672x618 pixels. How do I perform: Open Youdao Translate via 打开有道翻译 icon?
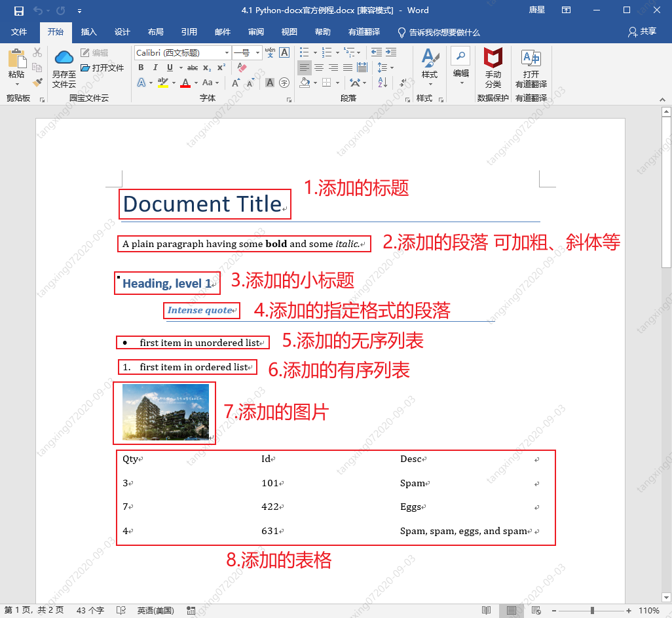coord(530,59)
